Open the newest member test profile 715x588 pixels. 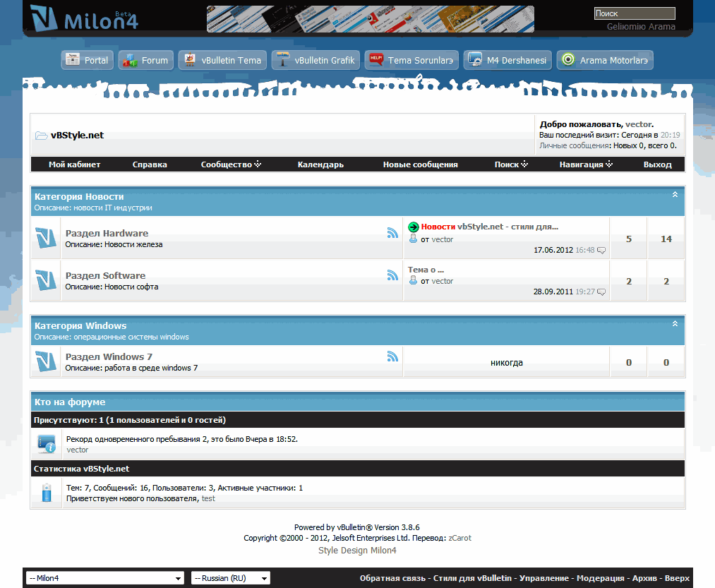[208, 498]
